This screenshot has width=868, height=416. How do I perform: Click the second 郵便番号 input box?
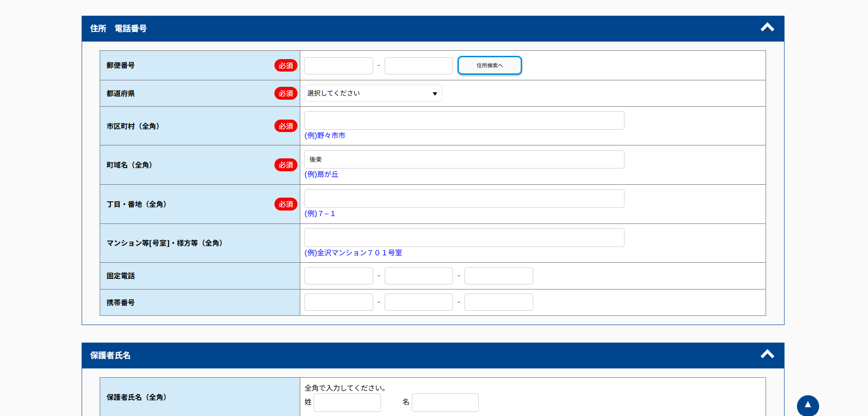418,66
